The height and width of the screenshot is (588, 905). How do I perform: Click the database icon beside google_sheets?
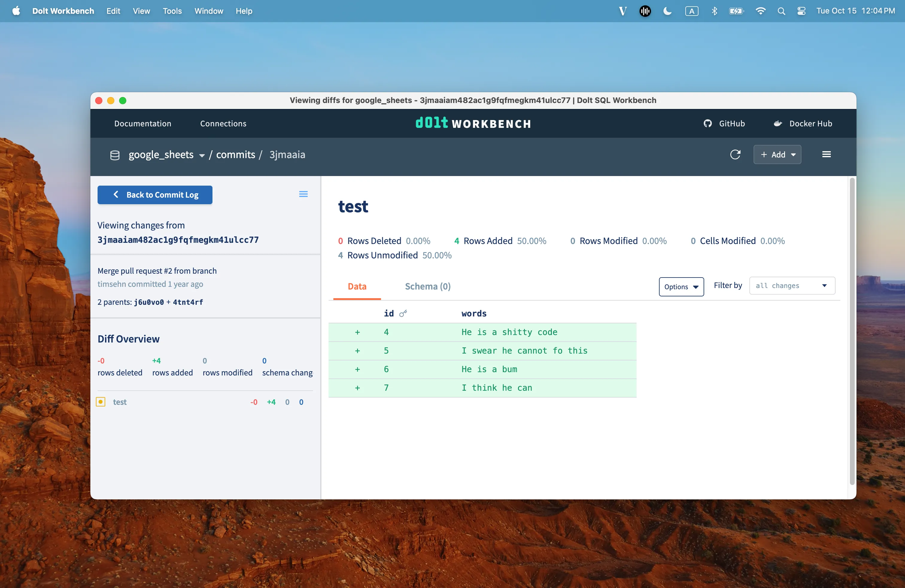114,155
